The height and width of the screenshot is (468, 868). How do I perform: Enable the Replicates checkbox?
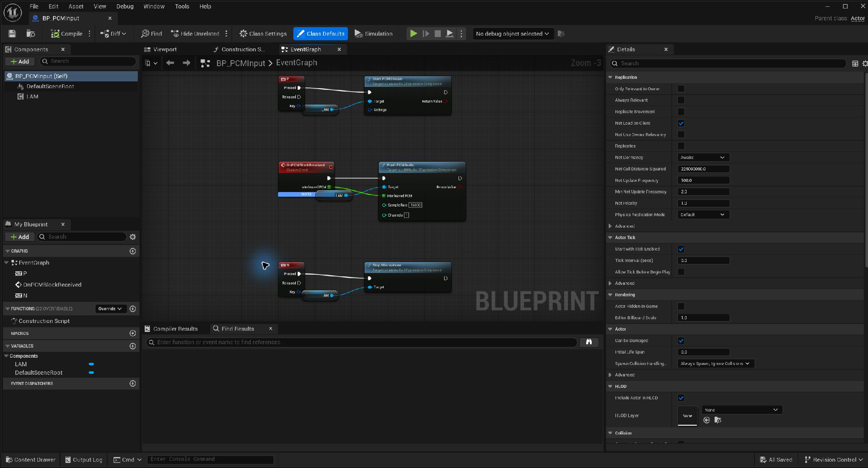[681, 146]
